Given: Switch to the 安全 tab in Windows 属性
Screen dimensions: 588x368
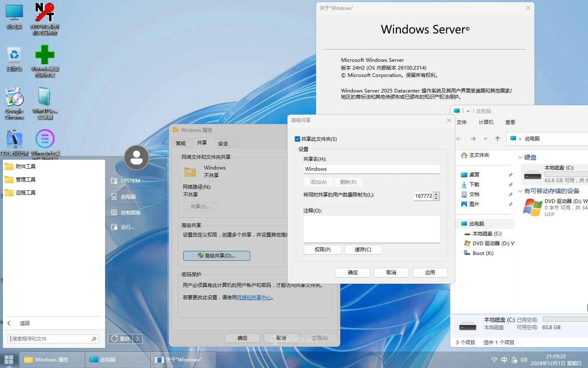Looking at the screenshot, I should click(223, 144).
